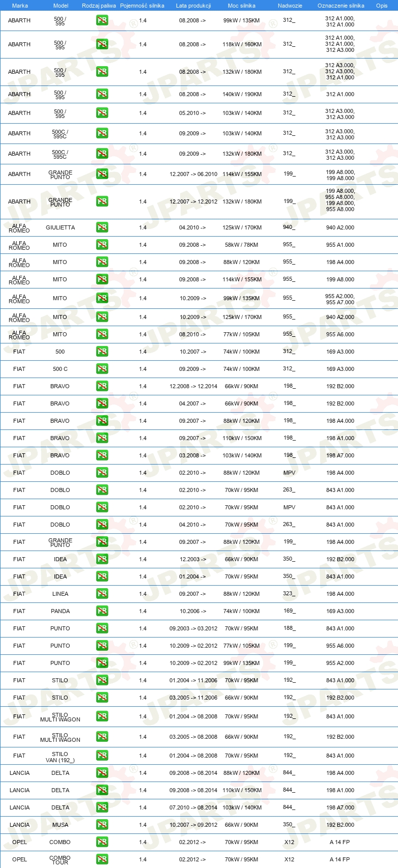Click fuel icon in Fiat Idea 66kW / 90KM row
This screenshot has height=868, width=398.
[102, 559]
